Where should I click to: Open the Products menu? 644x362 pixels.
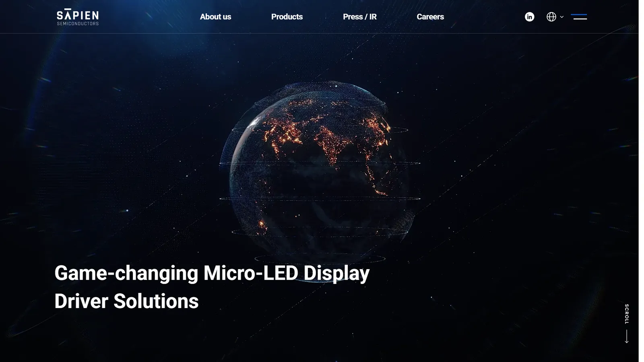[x=287, y=17]
